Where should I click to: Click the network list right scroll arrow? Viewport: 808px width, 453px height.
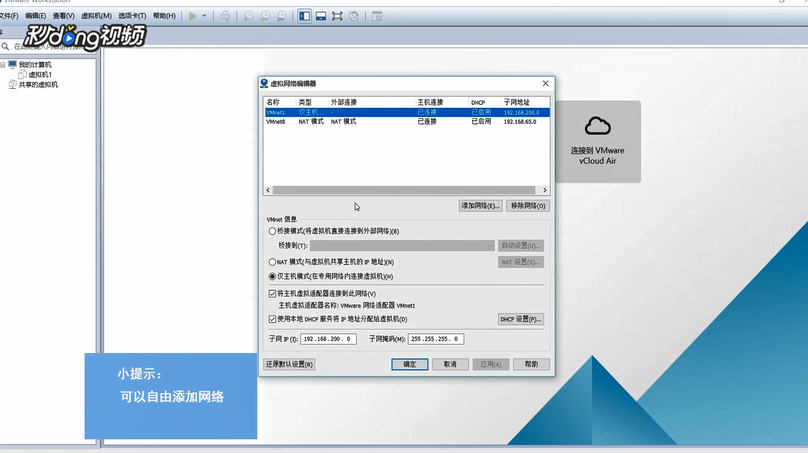545,190
